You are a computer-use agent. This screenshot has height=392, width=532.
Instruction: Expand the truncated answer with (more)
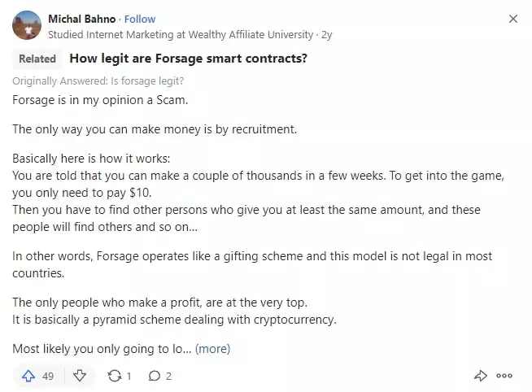coord(213,349)
